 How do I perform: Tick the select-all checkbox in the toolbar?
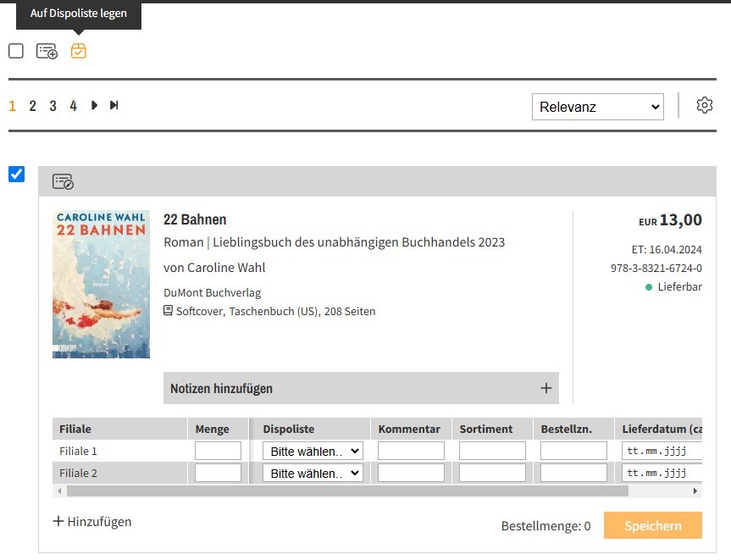[16, 51]
